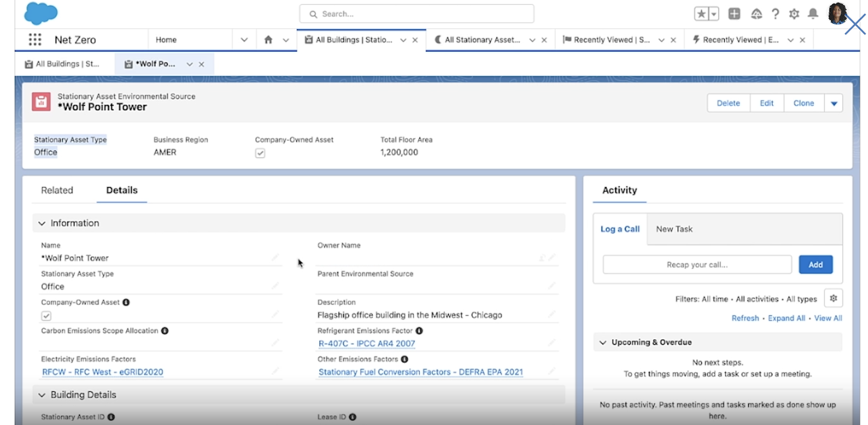This screenshot has width=868, height=425.
Task: Open the Help question mark icon
Action: [x=775, y=14]
